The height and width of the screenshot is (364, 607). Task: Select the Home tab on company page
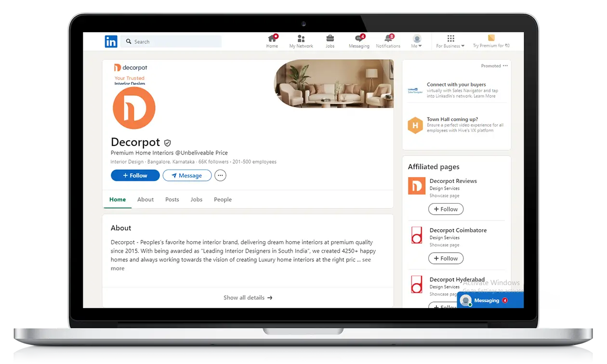pyautogui.click(x=118, y=199)
